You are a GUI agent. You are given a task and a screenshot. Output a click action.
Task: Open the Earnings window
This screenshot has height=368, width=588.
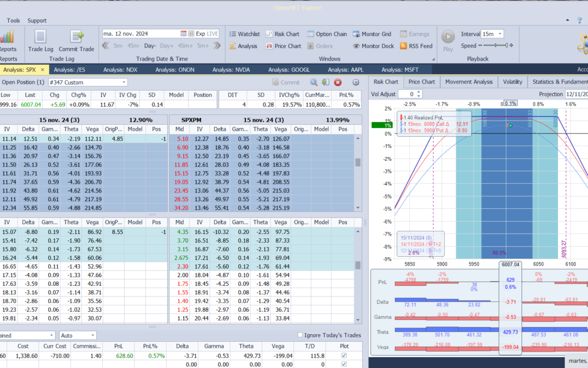tap(415, 34)
